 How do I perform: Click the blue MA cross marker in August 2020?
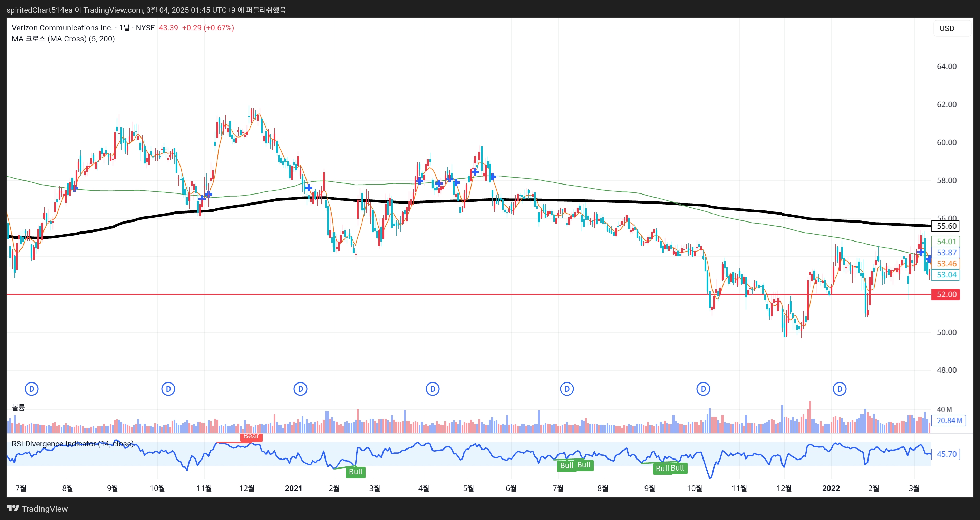click(74, 188)
